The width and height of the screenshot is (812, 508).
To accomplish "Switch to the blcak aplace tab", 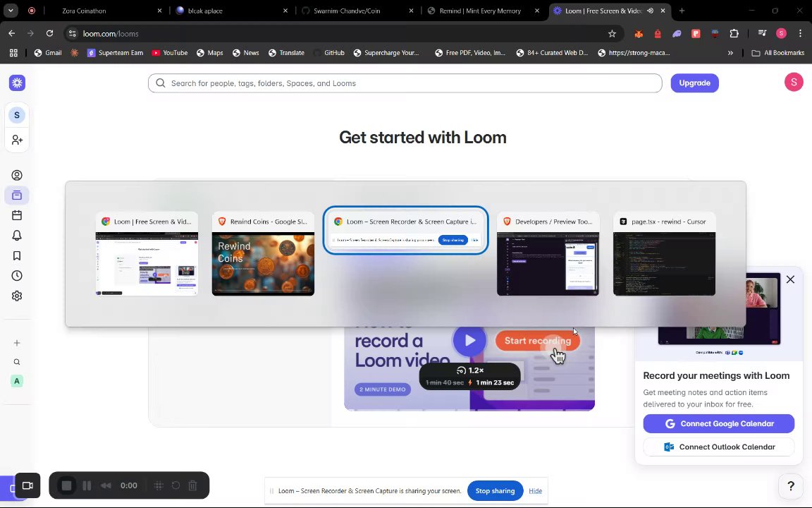I will (231, 11).
